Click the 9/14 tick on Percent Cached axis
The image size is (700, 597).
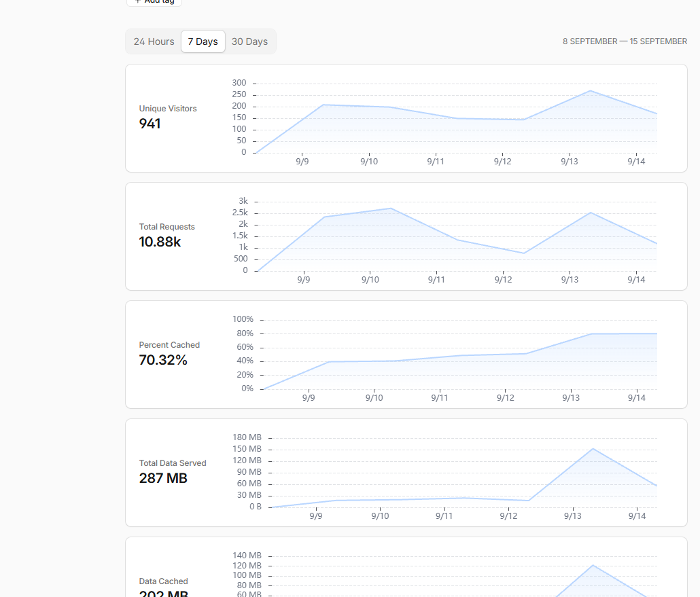click(637, 397)
